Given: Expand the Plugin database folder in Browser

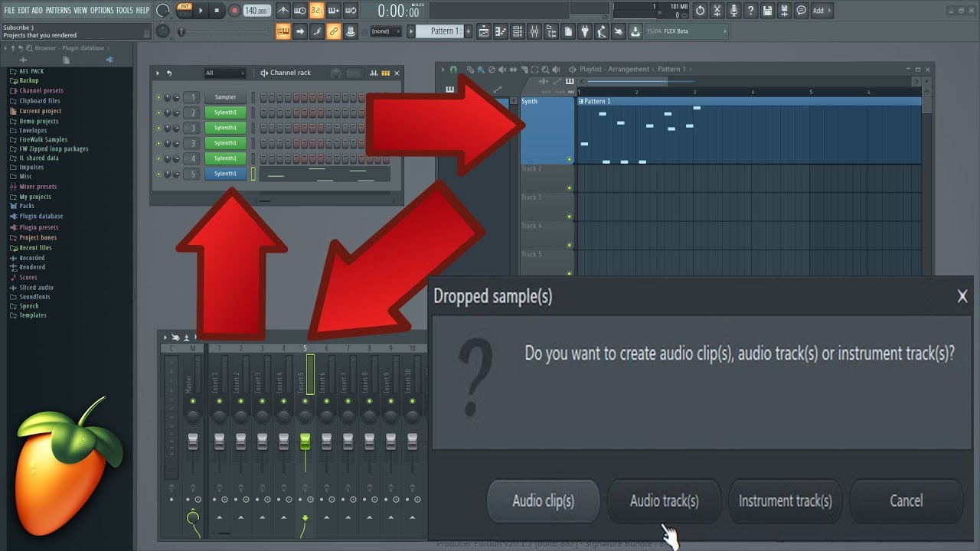Looking at the screenshot, I should pyautogui.click(x=41, y=216).
